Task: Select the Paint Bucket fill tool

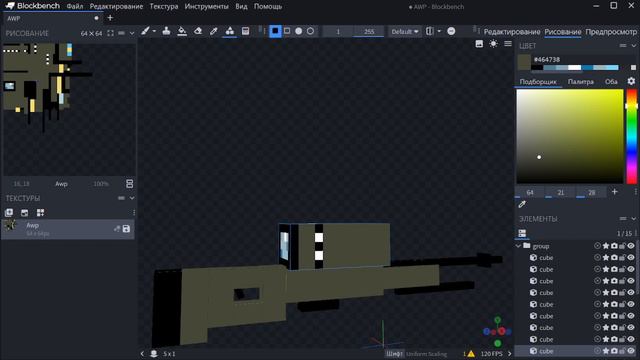Action: [182, 31]
